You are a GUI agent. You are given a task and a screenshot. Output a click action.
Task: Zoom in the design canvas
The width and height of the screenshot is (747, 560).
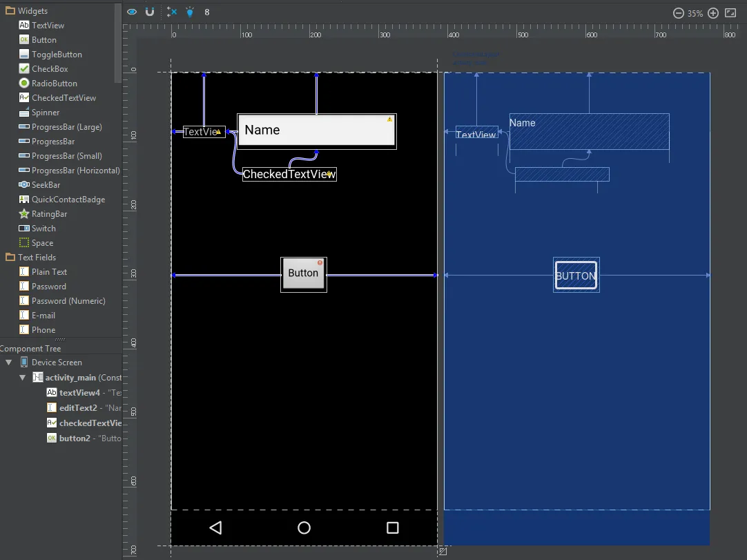point(713,13)
